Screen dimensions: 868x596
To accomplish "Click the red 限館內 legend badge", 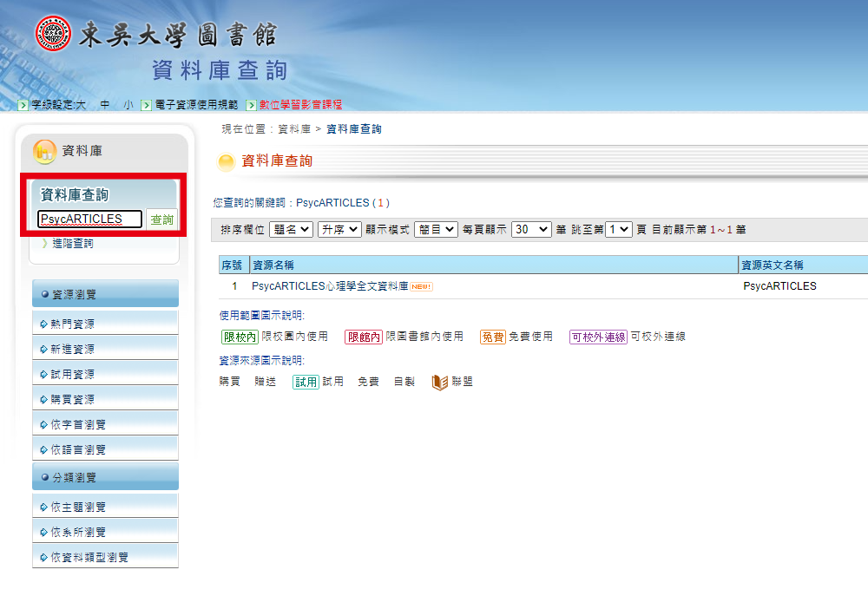I will [x=364, y=337].
